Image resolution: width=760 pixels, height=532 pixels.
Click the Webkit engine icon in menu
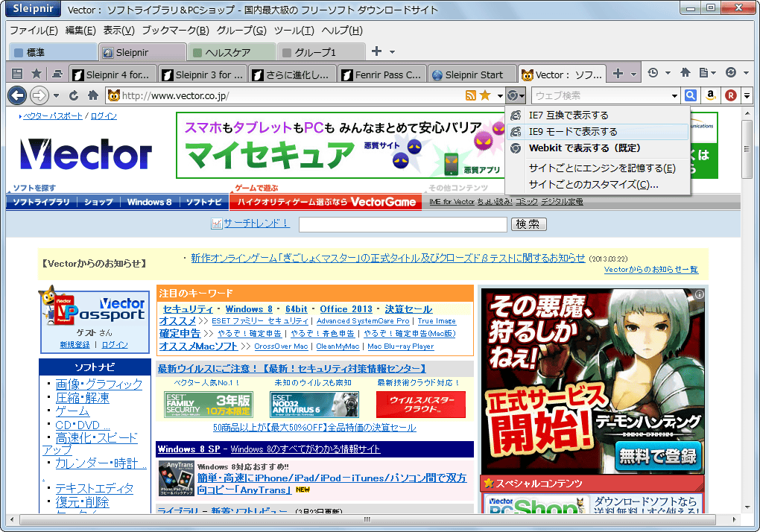click(516, 148)
